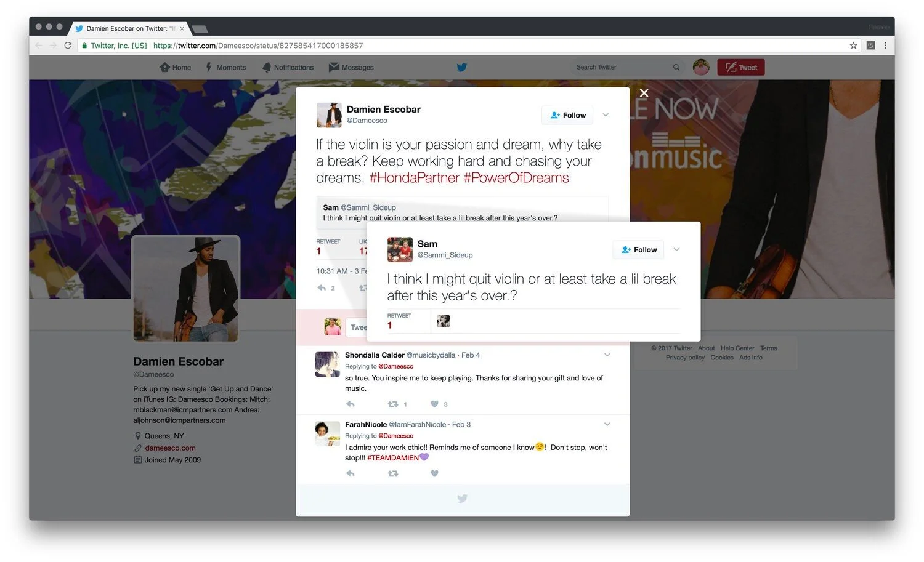Click @Dameesco in Shondalla's reply line
924x562 pixels.
coord(395,366)
